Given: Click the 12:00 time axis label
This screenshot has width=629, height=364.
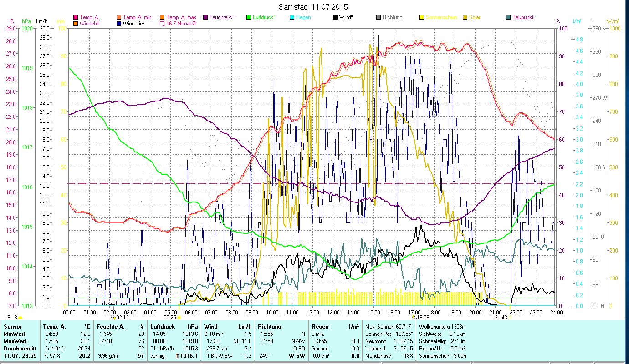Looking at the screenshot, I should coord(313,313).
